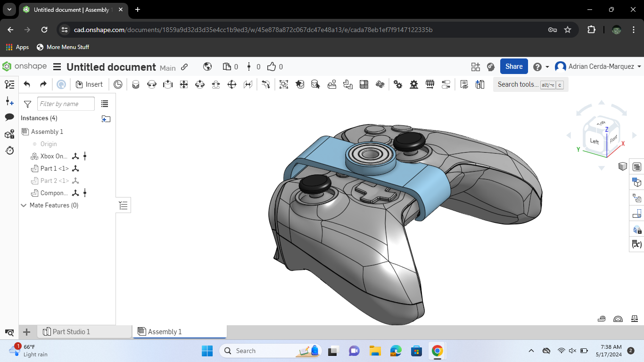
Task: Open Adrian Cerda-Marquez account menu
Action: click(598, 66)
